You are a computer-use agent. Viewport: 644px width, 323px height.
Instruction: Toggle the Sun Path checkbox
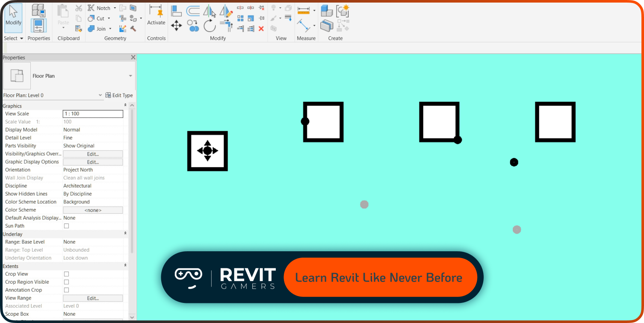pos(66,226)
